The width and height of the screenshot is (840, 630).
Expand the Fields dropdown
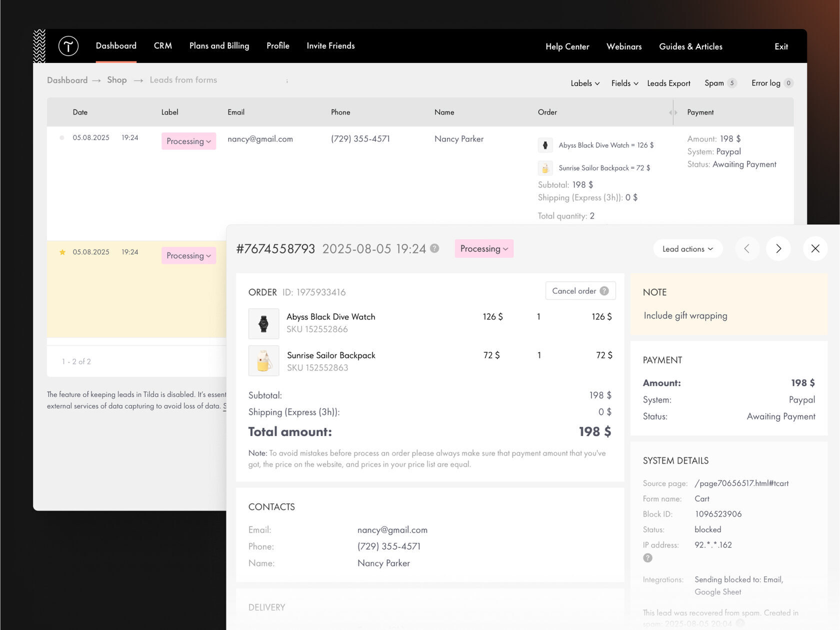click(x=624, y=83)
